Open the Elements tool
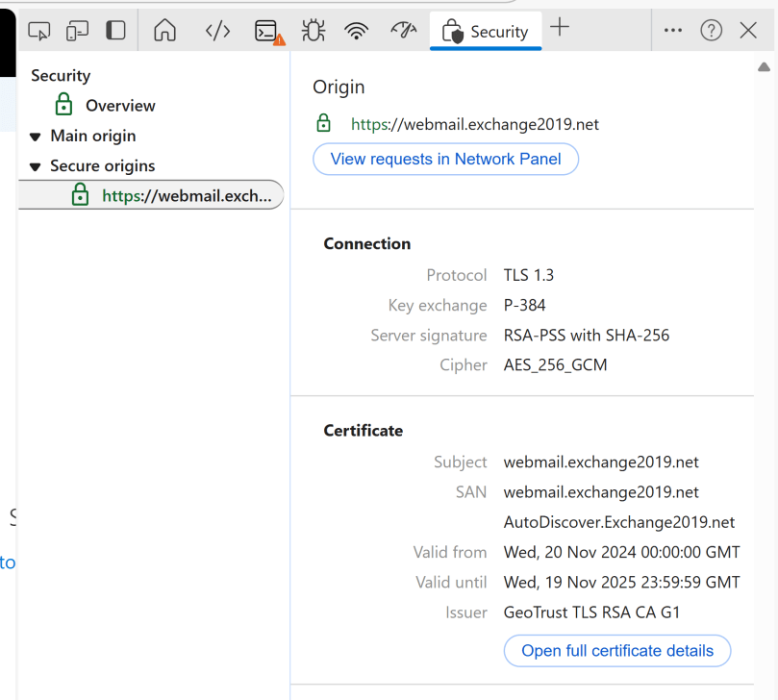Screen dimensions: 778x700 [x=217, y=31]
